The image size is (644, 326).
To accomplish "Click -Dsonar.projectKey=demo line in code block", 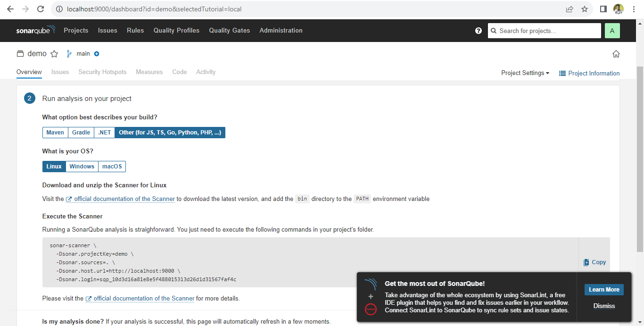I will tap(95, 254).
